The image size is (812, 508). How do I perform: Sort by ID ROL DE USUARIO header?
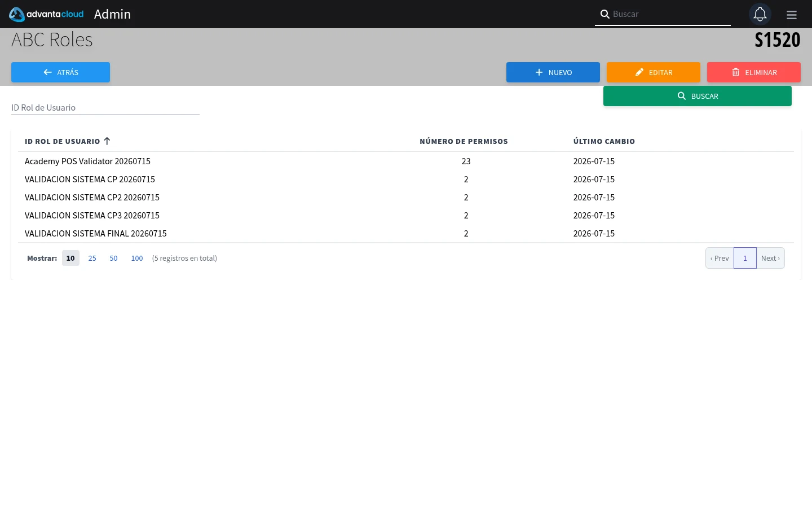coord(62,141)
